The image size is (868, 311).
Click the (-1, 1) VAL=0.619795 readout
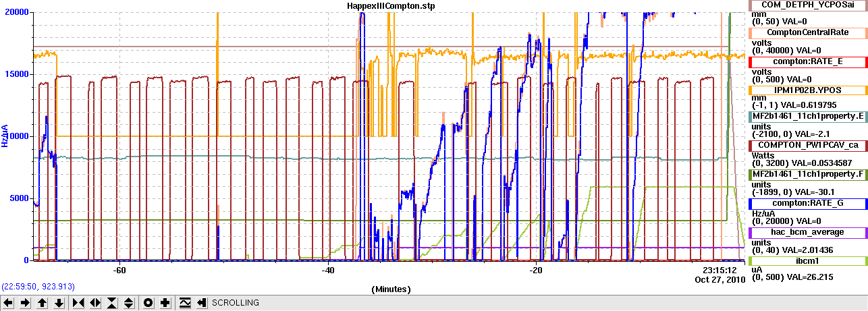794,105
